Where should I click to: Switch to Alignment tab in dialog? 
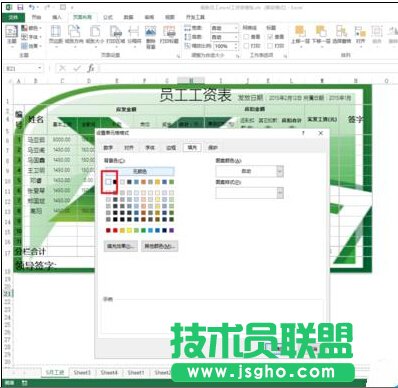click(x=129, y=147)
